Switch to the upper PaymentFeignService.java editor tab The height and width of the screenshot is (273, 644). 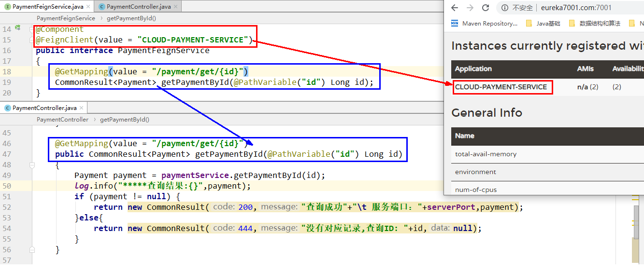click(47, 7)
